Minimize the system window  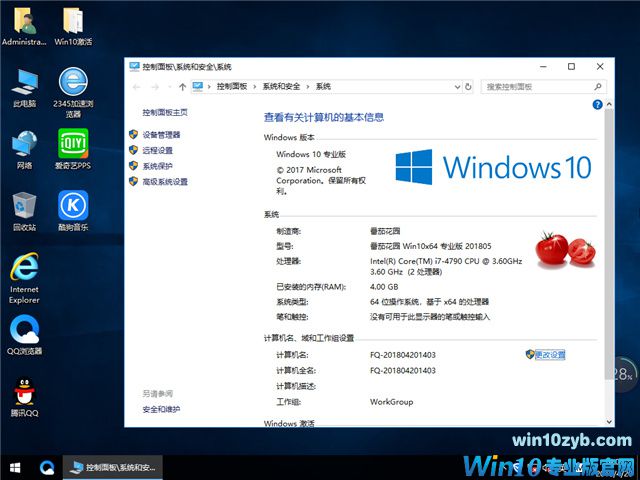click(543, 67)
